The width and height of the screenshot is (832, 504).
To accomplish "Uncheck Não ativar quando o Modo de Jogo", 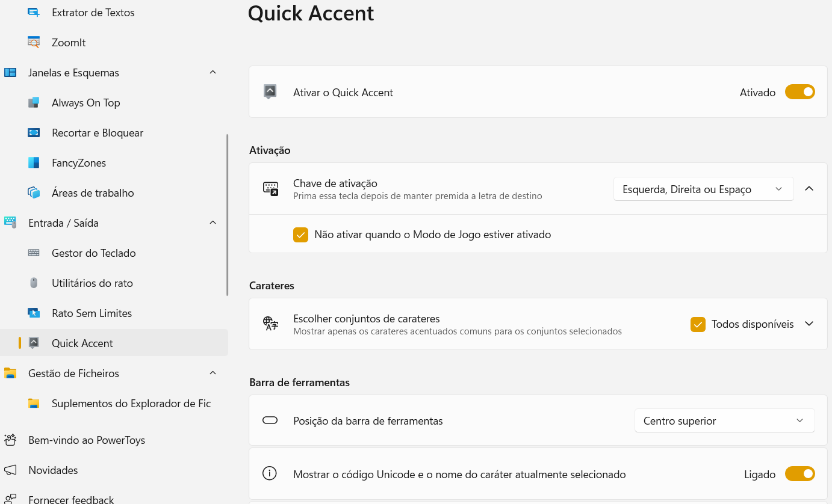I will click(300, 235).
